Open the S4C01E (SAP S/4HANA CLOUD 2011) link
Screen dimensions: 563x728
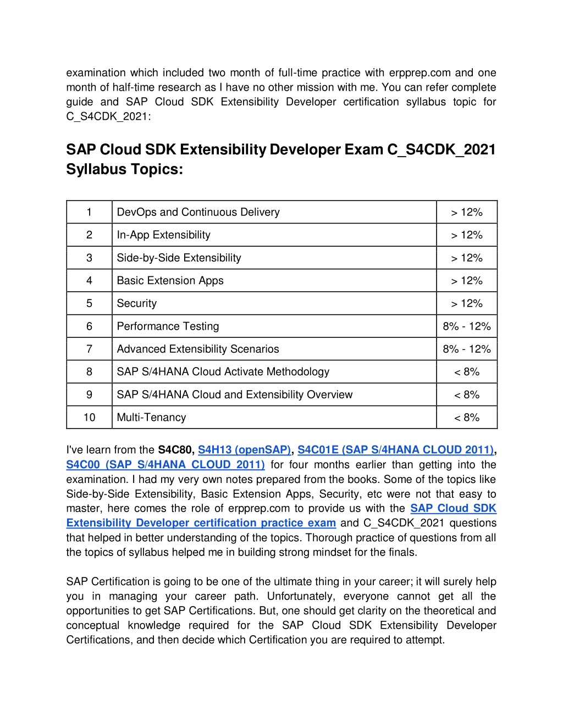[x=396, y=450]
